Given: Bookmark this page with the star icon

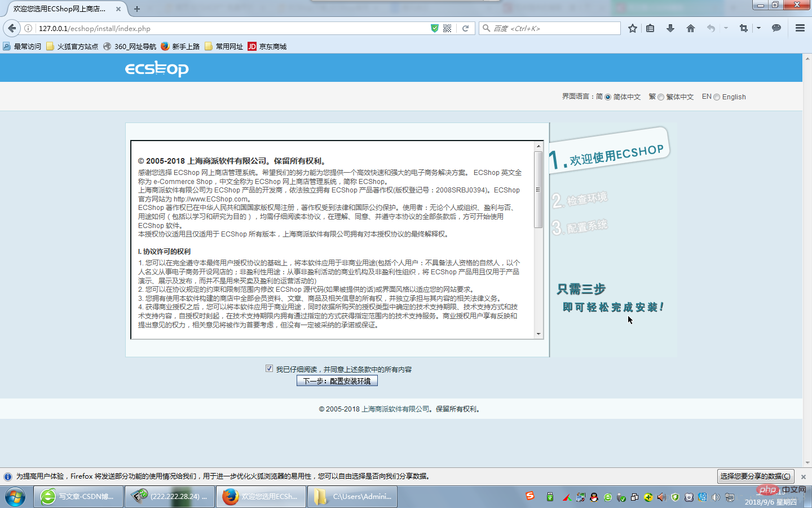Looking at the screenshot, I should click(x=633, y=28).
